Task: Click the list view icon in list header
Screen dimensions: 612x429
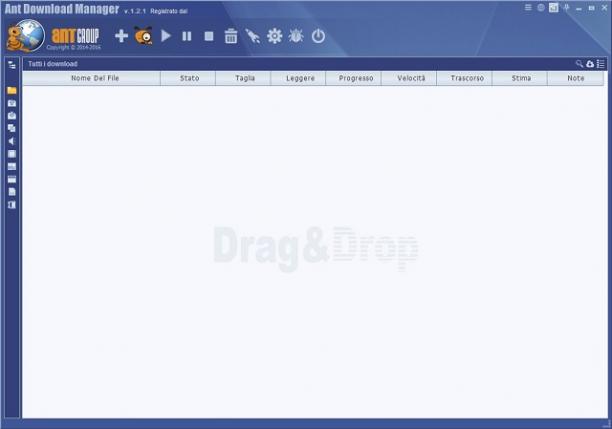Action: coord(601,64)
